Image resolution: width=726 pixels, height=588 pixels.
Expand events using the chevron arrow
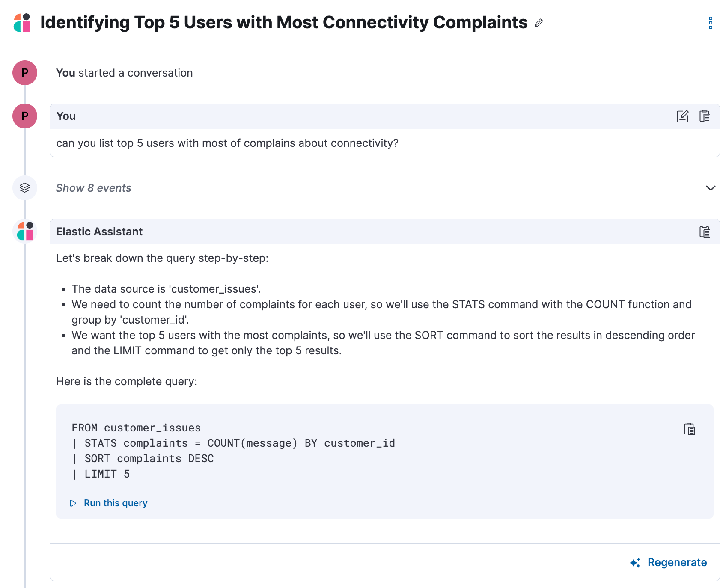click(711, 188)
